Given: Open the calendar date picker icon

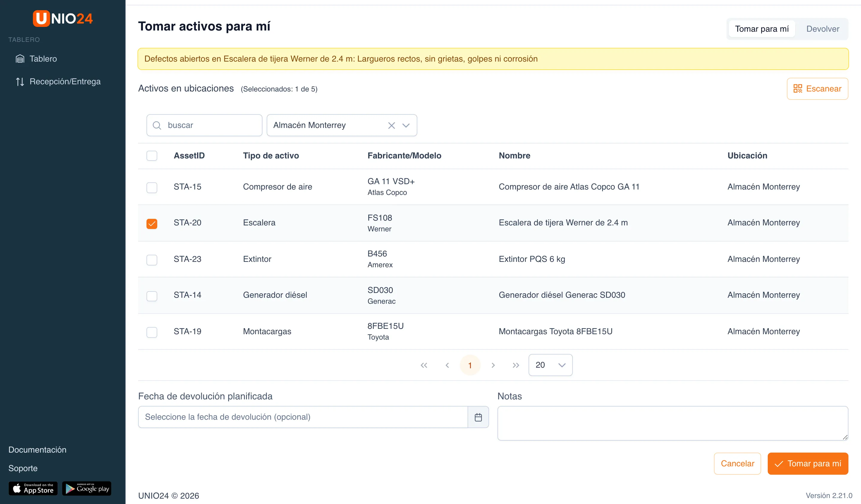Looking at the screenshot, I should click(x=478, y=417).
